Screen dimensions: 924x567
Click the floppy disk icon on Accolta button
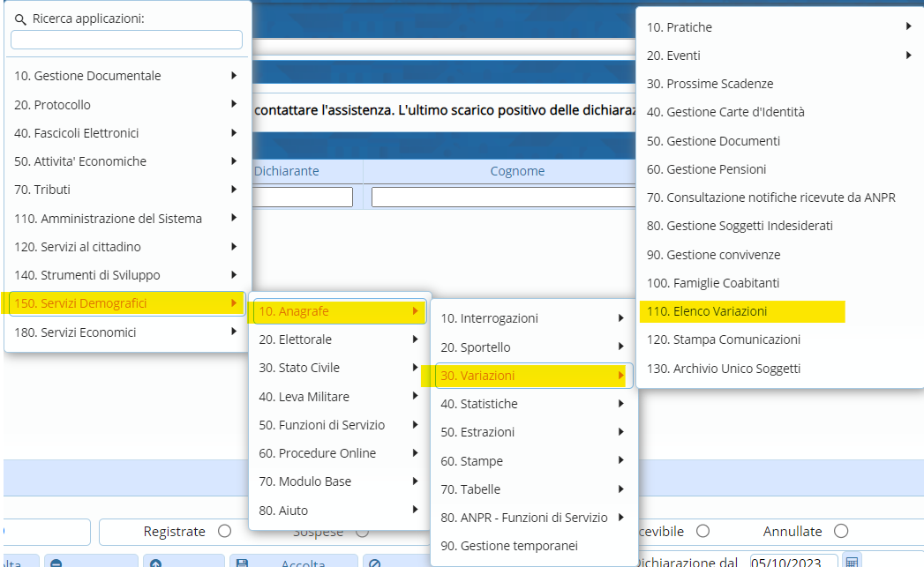pyautogui.click(x=242, y=563)
